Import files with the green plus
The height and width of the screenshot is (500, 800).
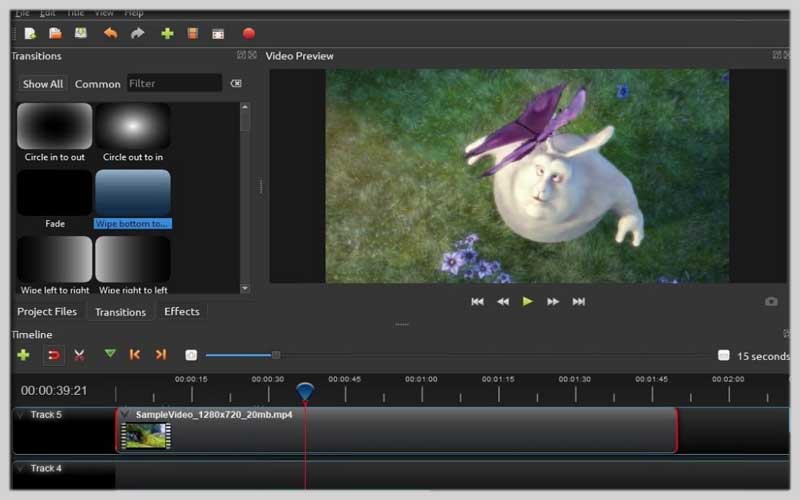point(167,34)
